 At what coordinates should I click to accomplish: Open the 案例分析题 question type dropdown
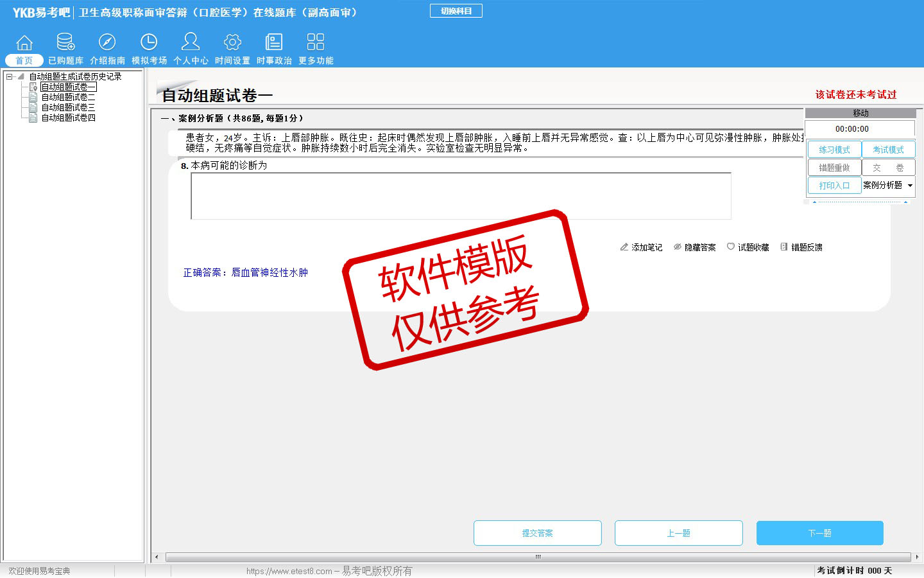pos(910,186)
